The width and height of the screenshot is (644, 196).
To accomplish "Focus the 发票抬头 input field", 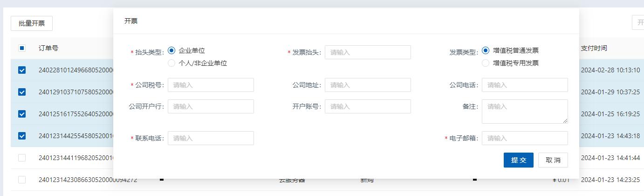I will [368, 52].
